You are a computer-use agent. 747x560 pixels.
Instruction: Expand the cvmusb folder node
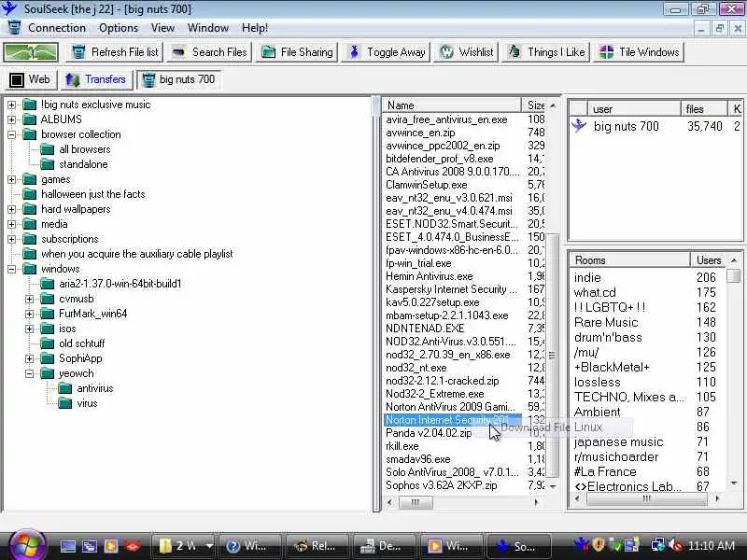point(30,299)
